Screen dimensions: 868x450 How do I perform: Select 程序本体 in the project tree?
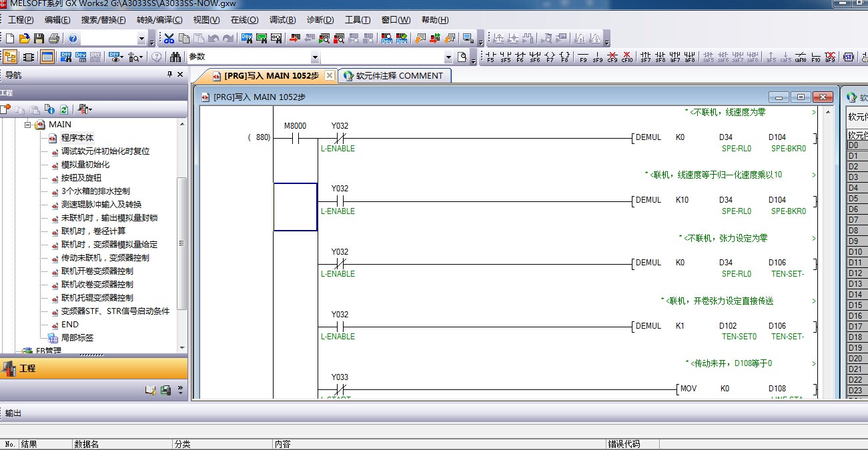tap(77, 138)
